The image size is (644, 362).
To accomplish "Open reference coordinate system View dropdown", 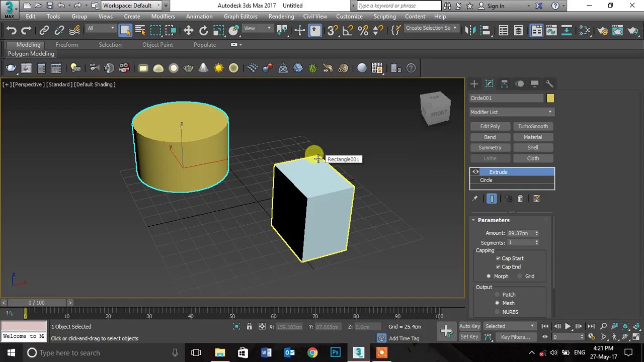I will coord(258,28).
